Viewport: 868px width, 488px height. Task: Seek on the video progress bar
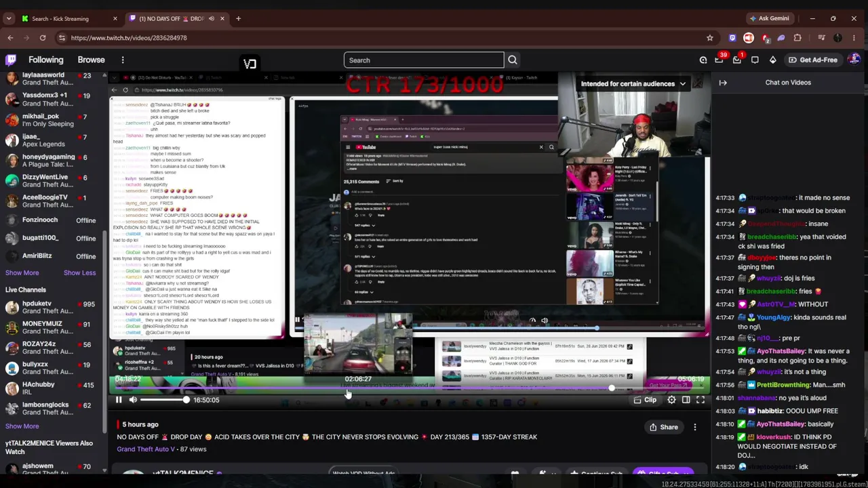[410, 388]
